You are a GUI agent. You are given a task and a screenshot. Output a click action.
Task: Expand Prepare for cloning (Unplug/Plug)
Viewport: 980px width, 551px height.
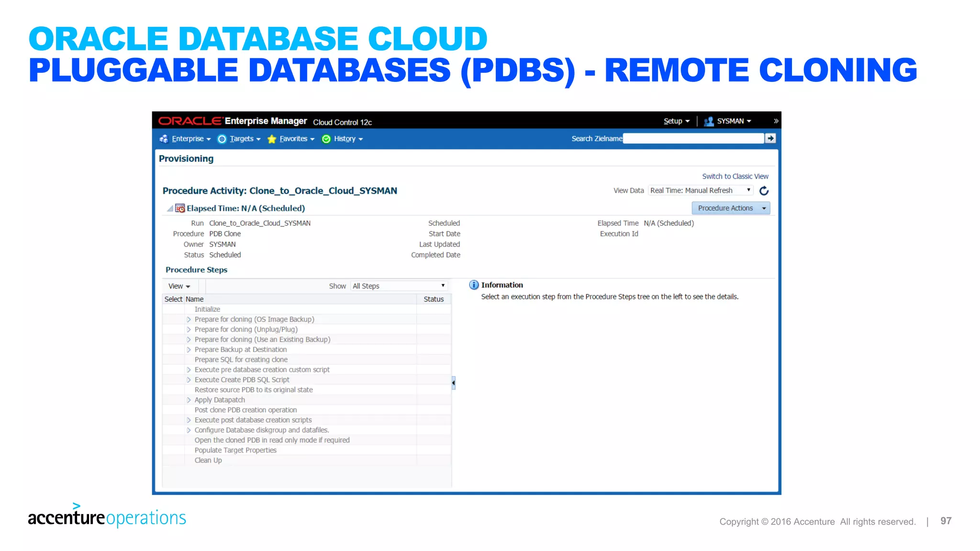tap(189, 330)
